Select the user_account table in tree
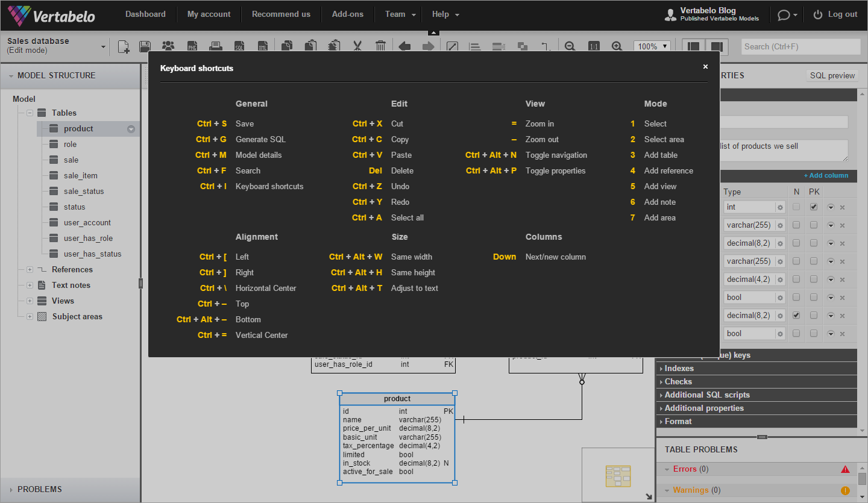Viewport: 868px width, 503px height. tap(87, 222)
